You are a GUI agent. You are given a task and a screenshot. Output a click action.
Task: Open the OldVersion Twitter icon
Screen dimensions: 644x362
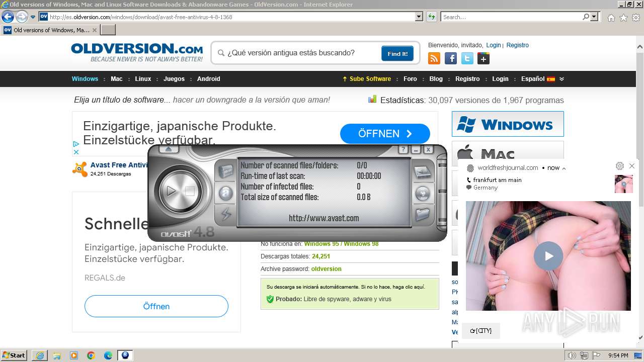click(467, 58)
